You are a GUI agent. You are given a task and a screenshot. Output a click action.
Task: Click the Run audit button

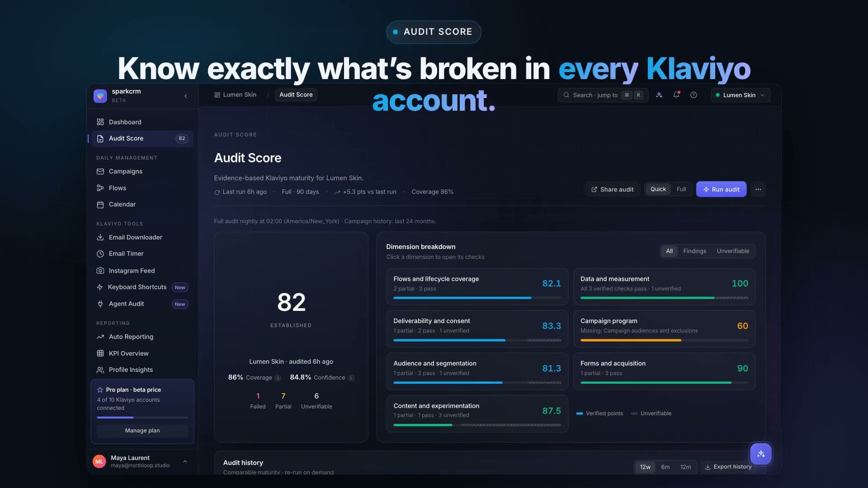[721, 189]
